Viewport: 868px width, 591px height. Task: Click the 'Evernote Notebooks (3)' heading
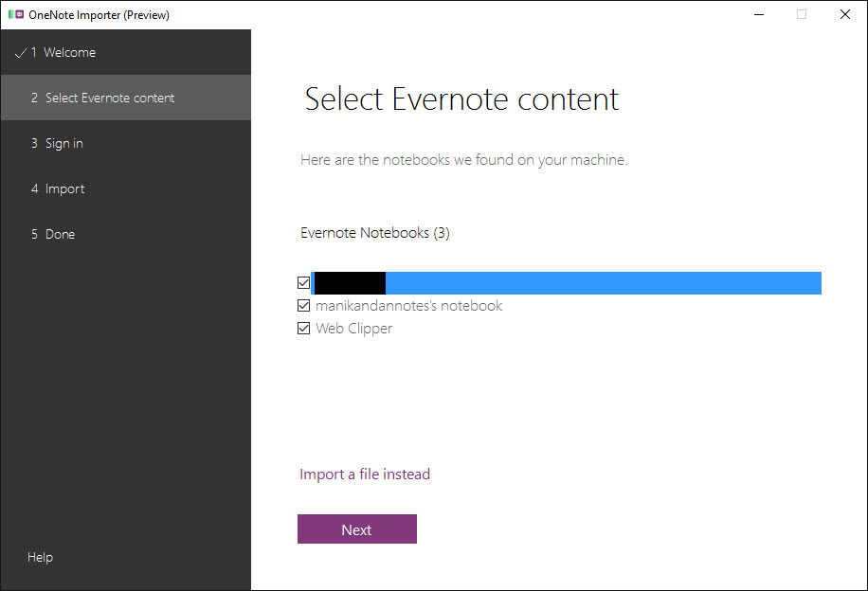pyautogui.click(x=374, y=233)
